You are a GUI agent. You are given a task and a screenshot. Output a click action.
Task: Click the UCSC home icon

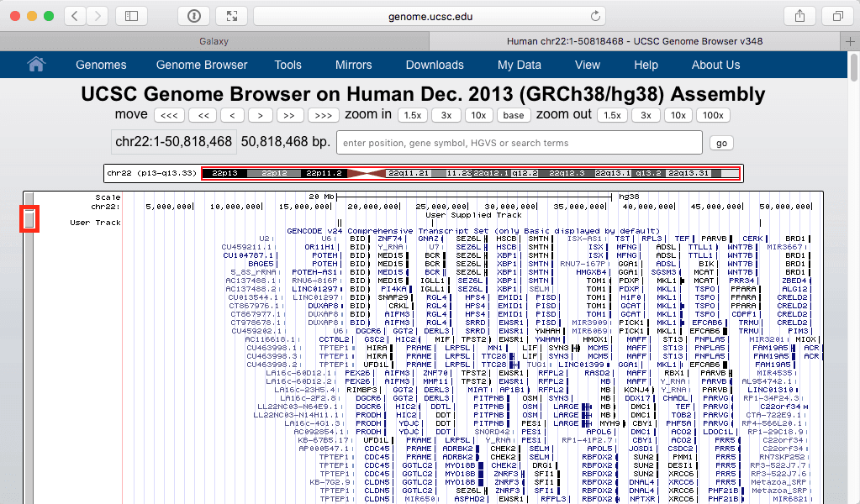[35, 65]
